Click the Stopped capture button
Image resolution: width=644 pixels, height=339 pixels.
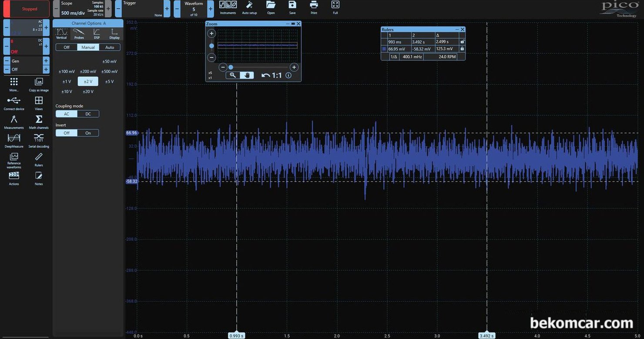[x=26, y=9]
